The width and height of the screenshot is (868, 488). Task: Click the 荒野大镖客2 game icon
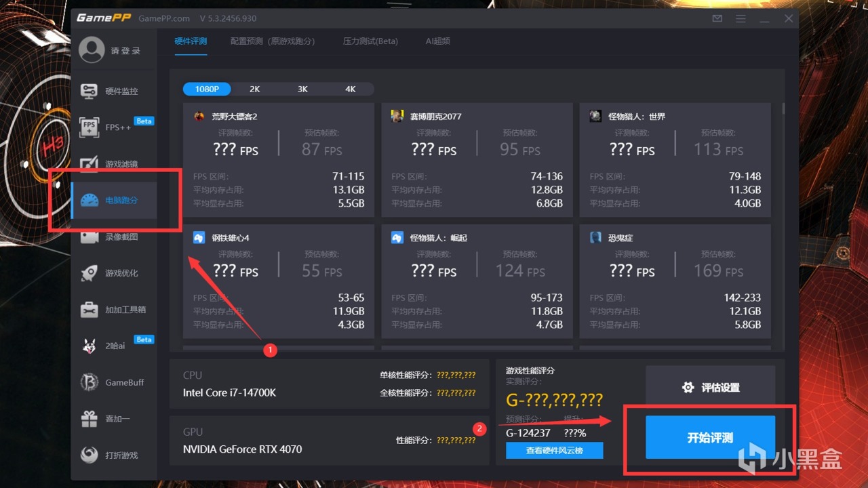(x=199, y=116)
